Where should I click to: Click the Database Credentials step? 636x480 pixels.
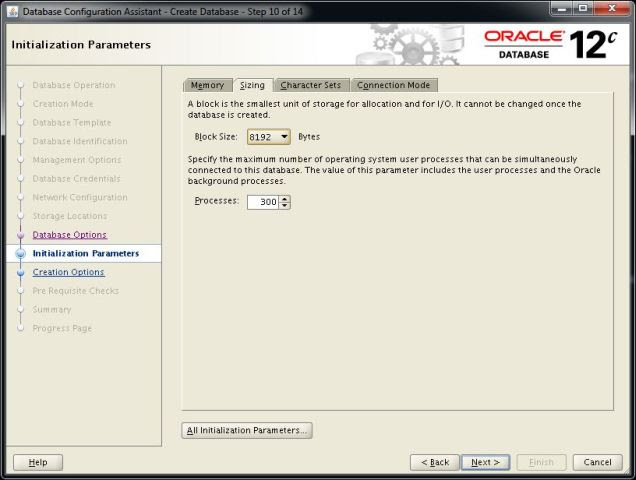(76, 179)
